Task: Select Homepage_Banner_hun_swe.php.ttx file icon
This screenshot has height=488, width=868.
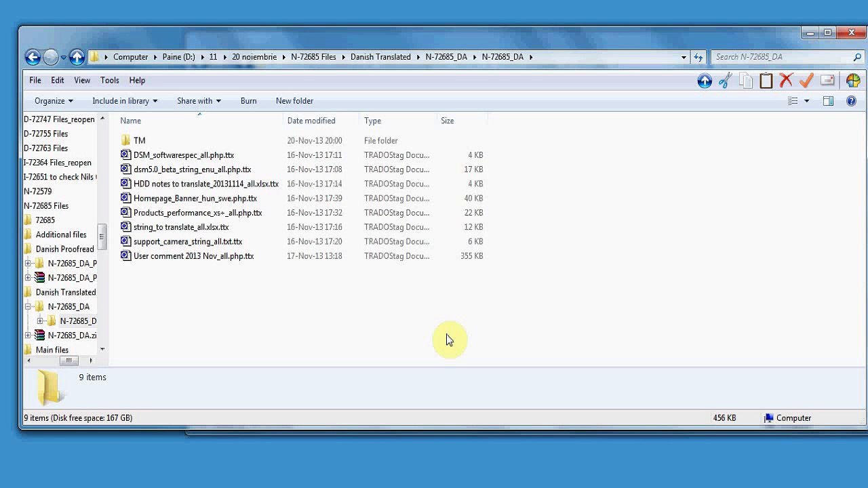Action: (x=125, y=199)
